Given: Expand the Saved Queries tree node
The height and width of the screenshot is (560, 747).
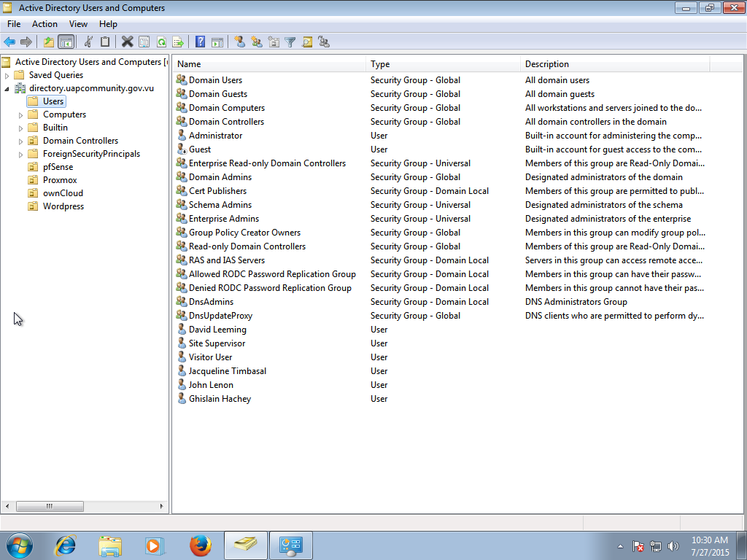Looking at the screenshot, I should 7,75.
